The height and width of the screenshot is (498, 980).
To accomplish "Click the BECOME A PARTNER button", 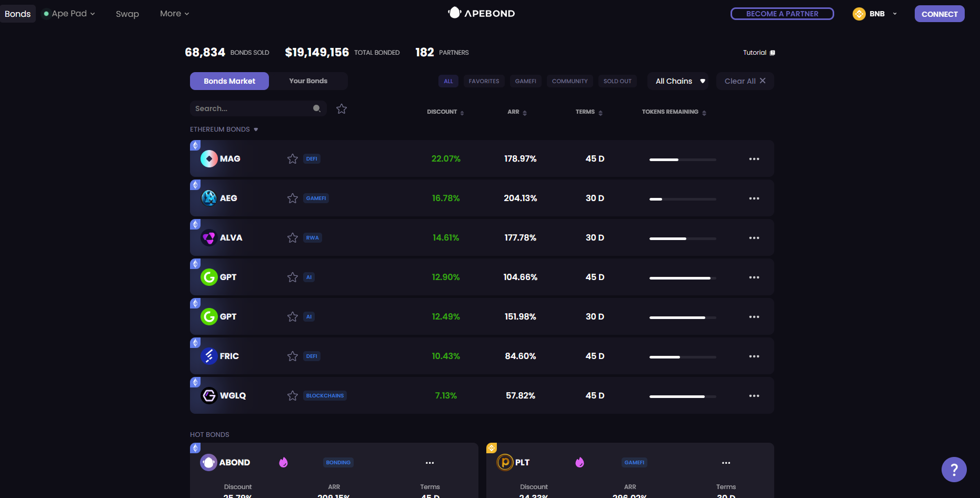I will [x=782, y=14].
